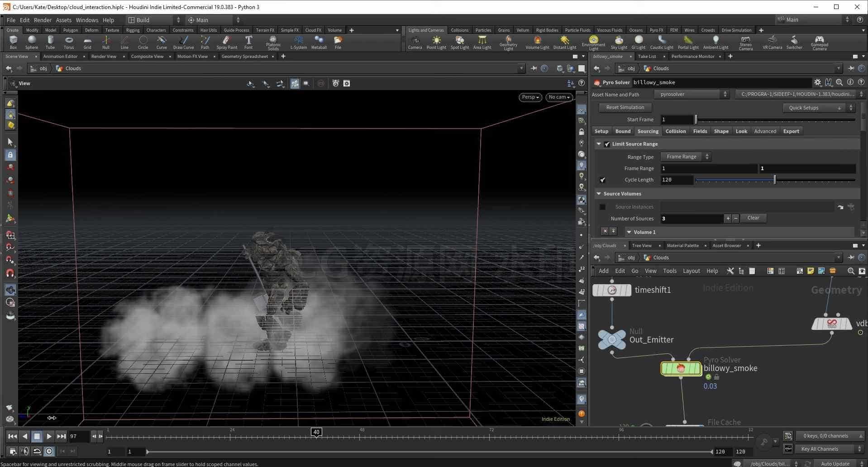Screen dimensions: 868x467
Task: Click the VR Camera shelf icon
Action: [x=772, y=43]
